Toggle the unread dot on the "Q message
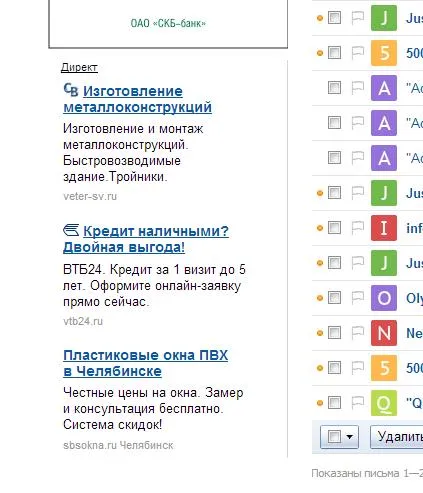Screen dimensions: 423x493 click(x=320, y=403)
